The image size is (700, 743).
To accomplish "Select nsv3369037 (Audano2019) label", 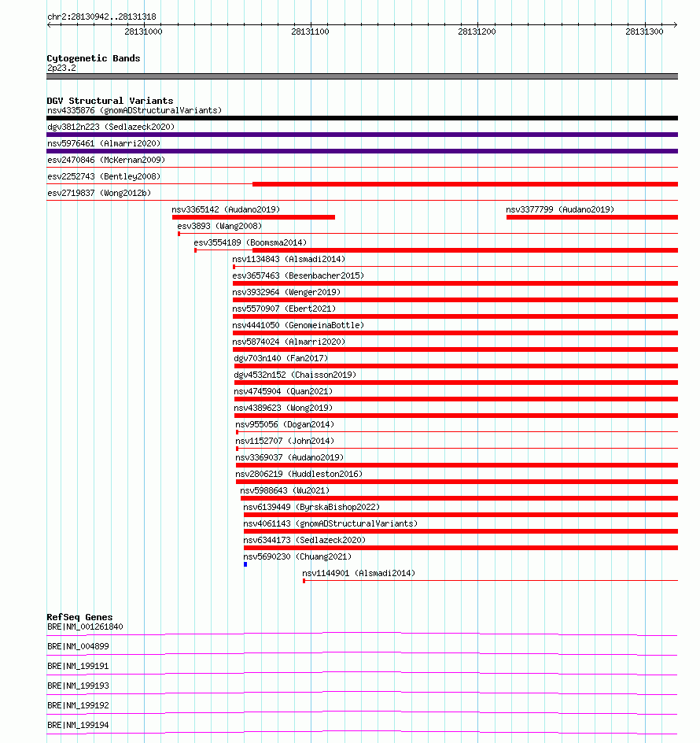I will click(x=289, y=458).
